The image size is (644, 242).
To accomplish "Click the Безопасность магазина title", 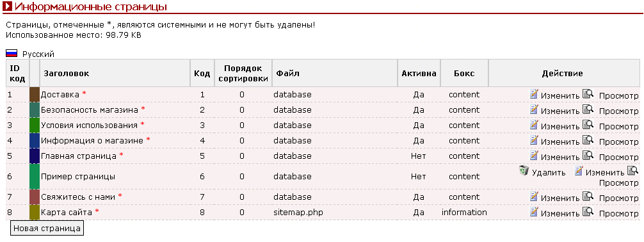I will click(90, 109).
